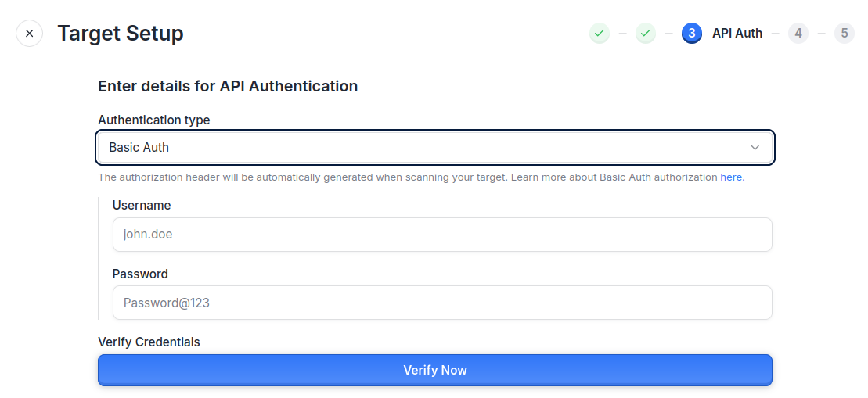Go to second completed step checkmark
Screen dimensions: 868x398
tap(646, 34)
